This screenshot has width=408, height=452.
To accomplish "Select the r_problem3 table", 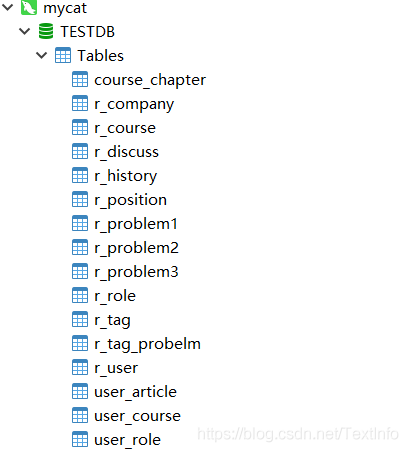I will (136, 272).
